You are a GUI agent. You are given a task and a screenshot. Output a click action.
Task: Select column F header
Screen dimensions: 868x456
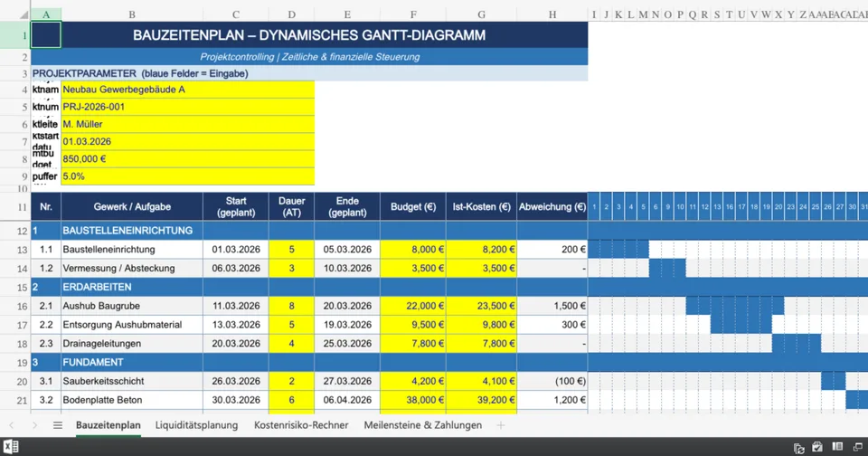click(413, 15)
